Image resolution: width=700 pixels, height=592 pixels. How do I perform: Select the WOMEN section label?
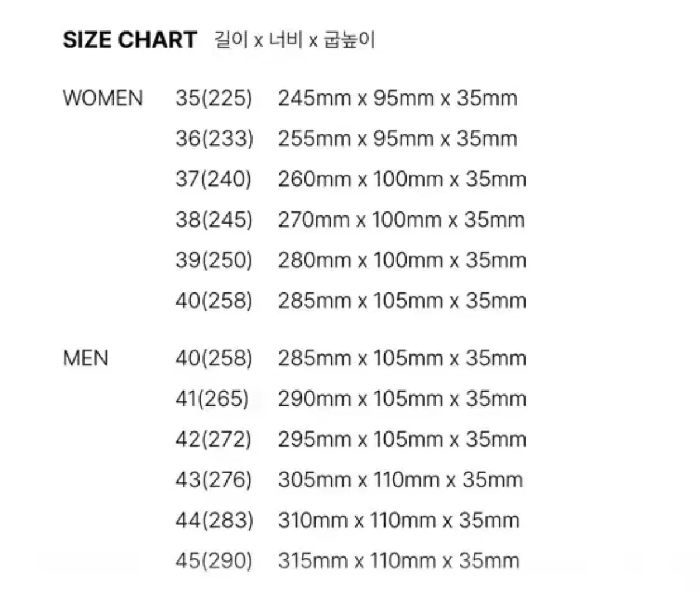pos(103,98)
